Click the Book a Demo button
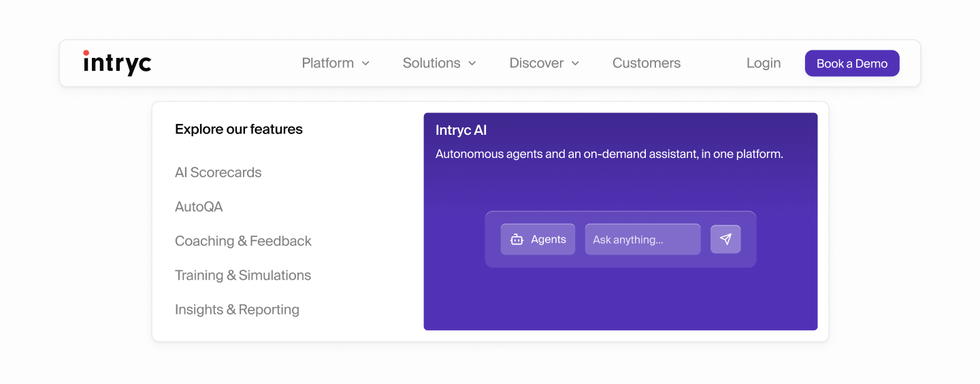 coord(852,63)
